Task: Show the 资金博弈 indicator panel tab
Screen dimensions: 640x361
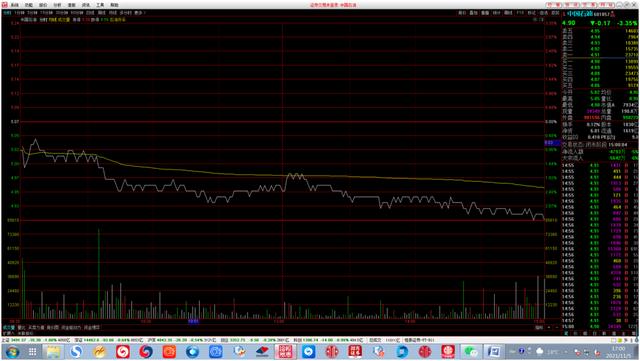Action: point(92,328)
